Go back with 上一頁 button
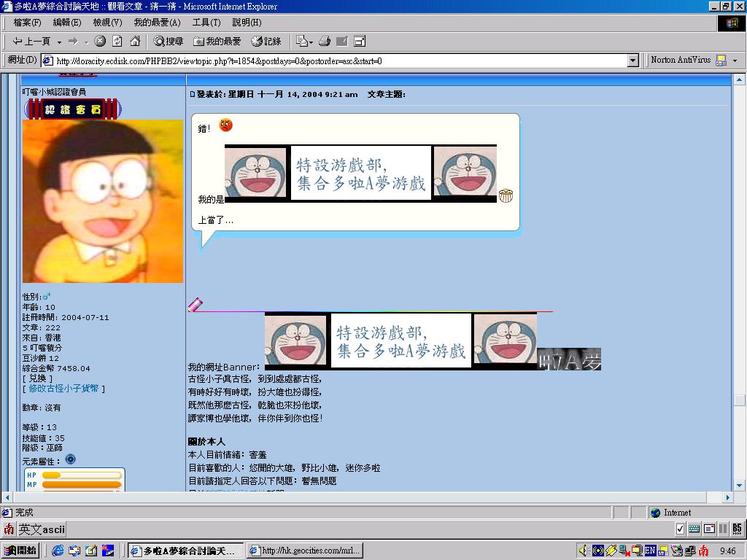The height and width of the screenshot is (560, 747). coord(31,42)
